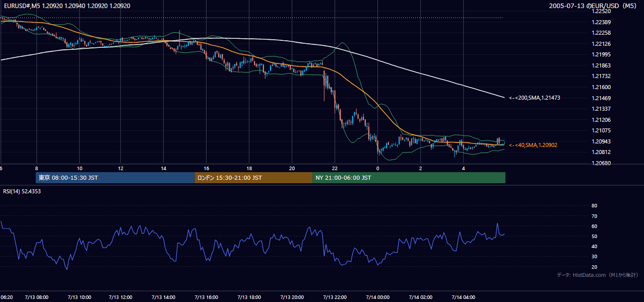Image resolution: width=644 pixels, height=302 pixels.
Task: Click price level 1.22389 on the axis
Action: [601, 22]
